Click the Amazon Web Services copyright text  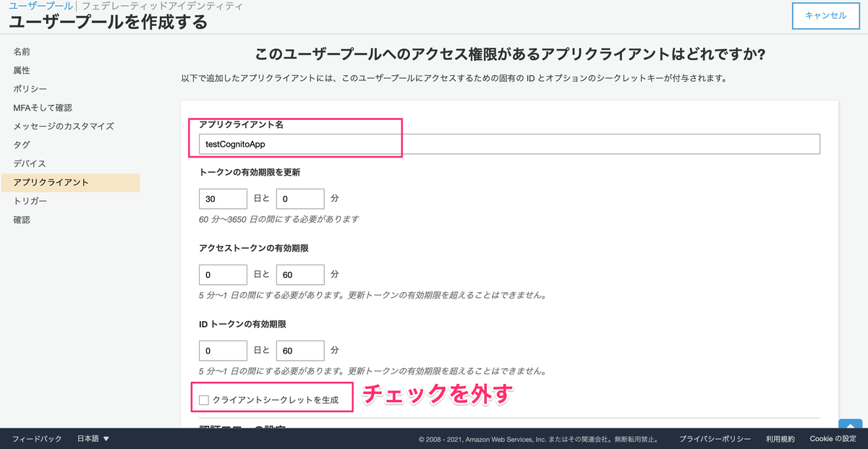click(x=541, y=439)
